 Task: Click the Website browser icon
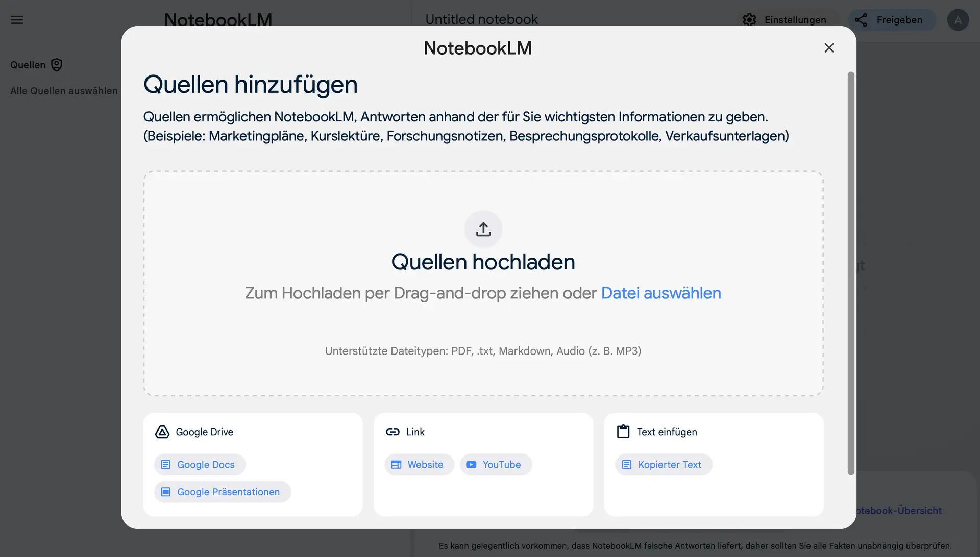click(396, 465)
